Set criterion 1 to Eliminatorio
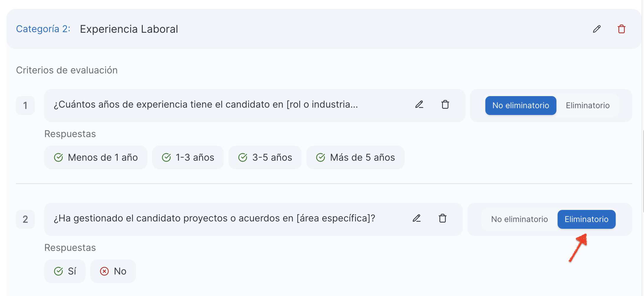Image resolution: width=644 pixels, height=296 pixels. pyautogui.click(x=587, y=106)
